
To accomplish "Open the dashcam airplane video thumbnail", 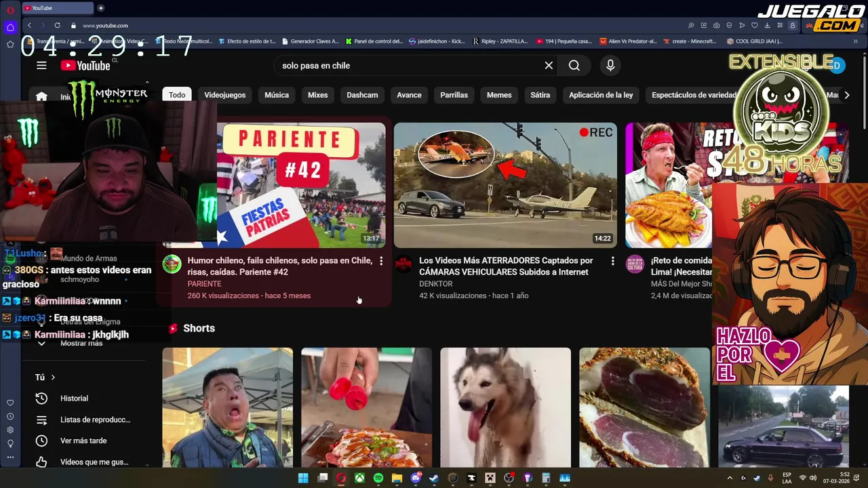I will click(505, 185).
